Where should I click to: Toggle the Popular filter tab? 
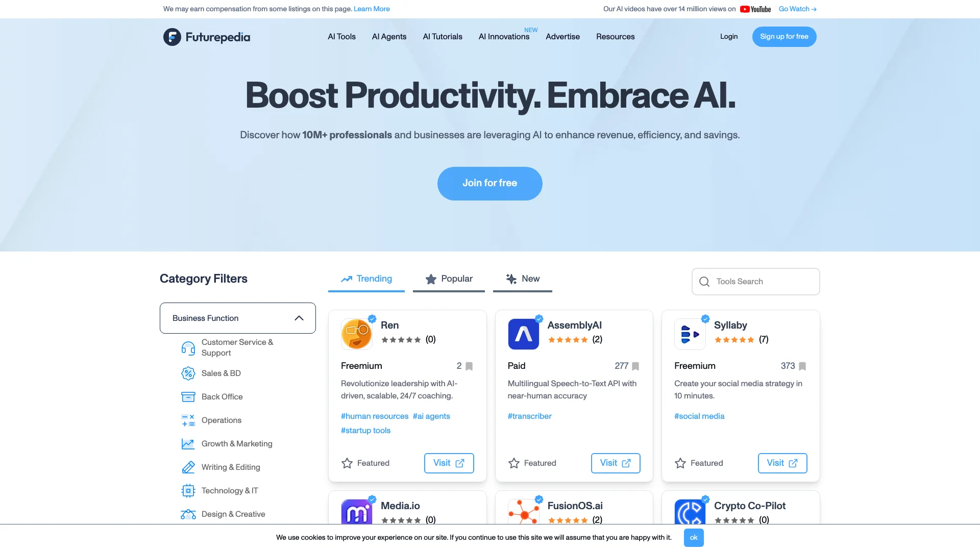point(449,279)
